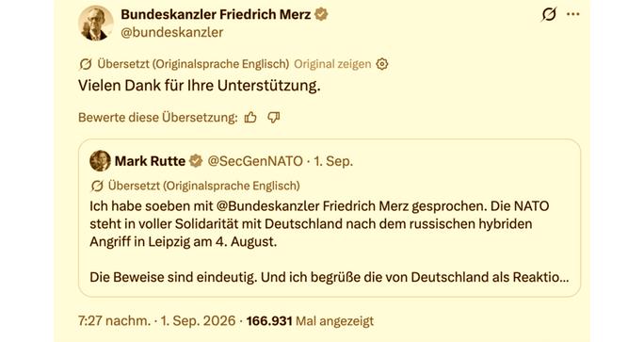This screenshot has width=644, height=342.
Task: Click the verified badge next to Mark Rutte
Action: (196, 161)
